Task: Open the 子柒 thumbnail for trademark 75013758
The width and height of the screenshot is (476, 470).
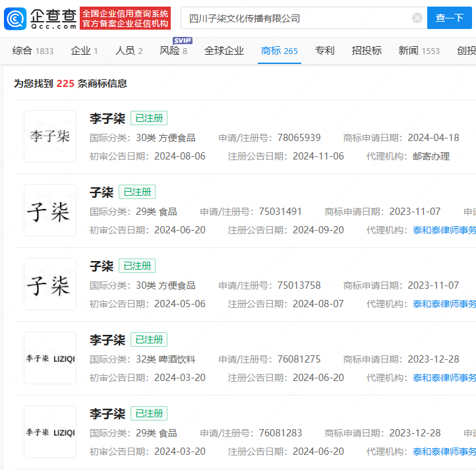Action: (x=50, y=284)
